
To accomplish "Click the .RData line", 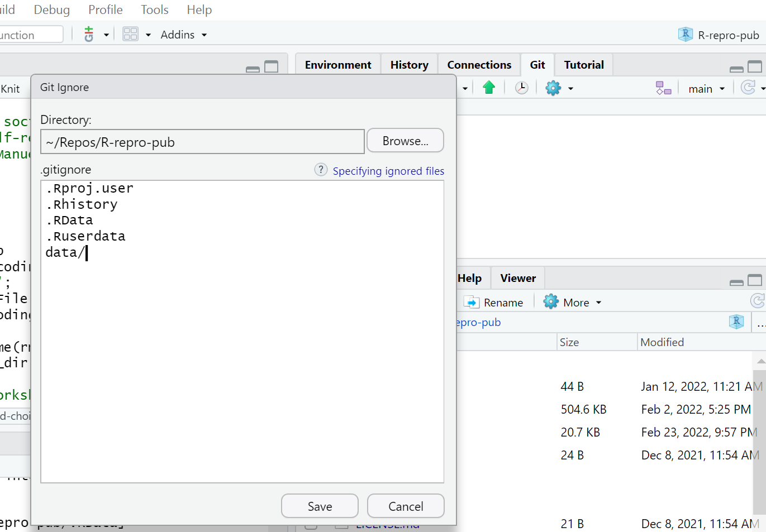I will pos(70,220).
